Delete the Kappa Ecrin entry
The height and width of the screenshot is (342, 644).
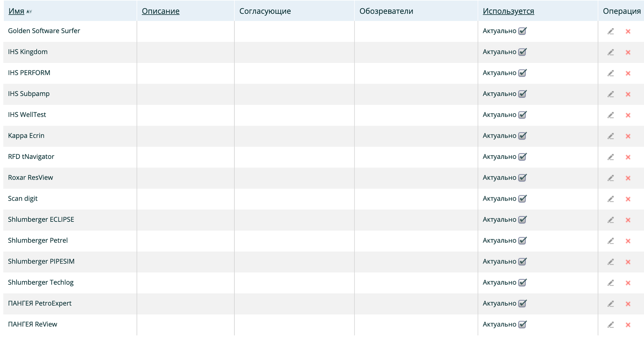pos(628,136)
